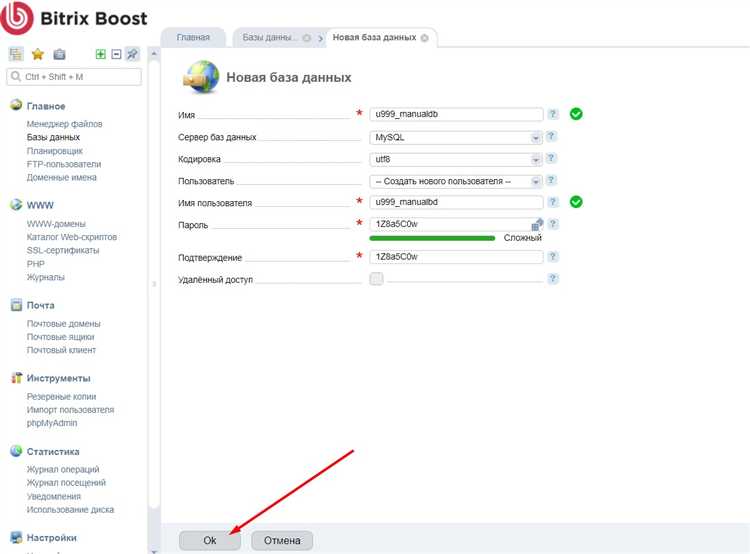Open Доменные имена in sidebar
This screenshot has height=554, width=750.
click(x=62, y=177)
